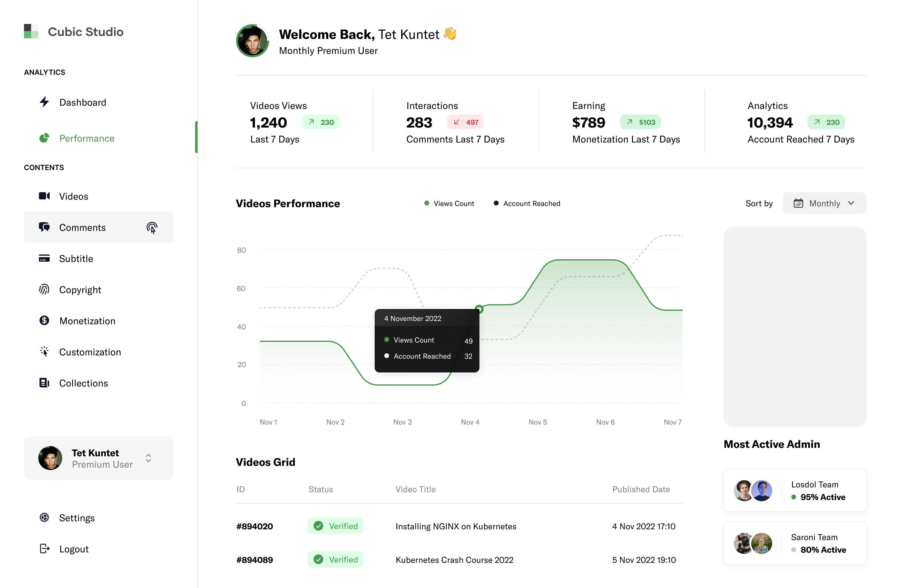Viewport: 905px width, 588px height.
Task: Click the Logout exit icon
Action: [x=45, y=548]
